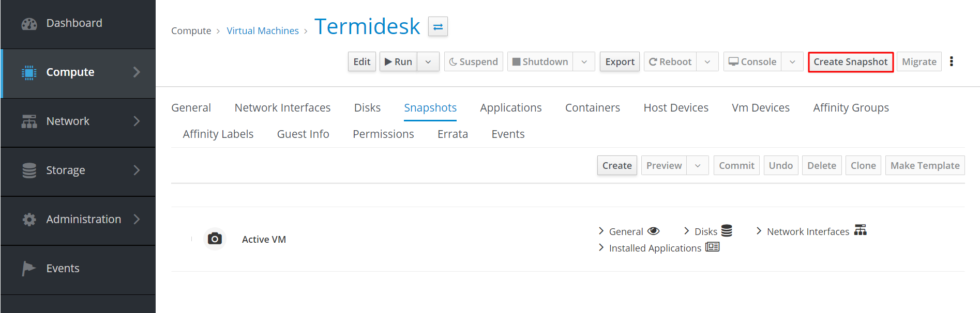Switch to the Network Interfaces tab
The width and height of the screenshot is (980, 313).
[x=282, y=107]
